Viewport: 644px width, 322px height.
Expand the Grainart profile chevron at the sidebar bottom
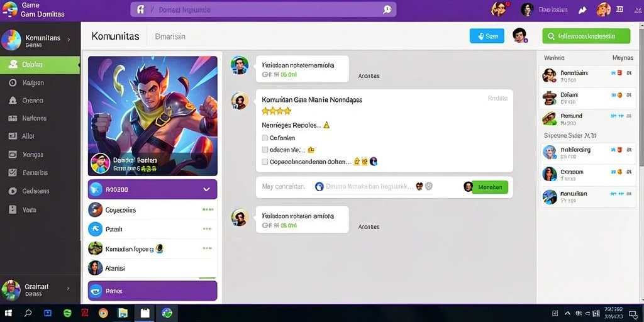coord(68,289)
